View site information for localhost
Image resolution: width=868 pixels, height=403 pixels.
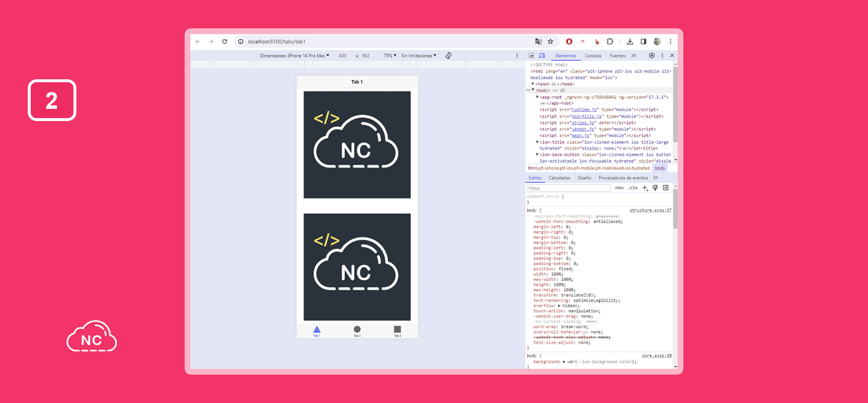click(241, 42)
